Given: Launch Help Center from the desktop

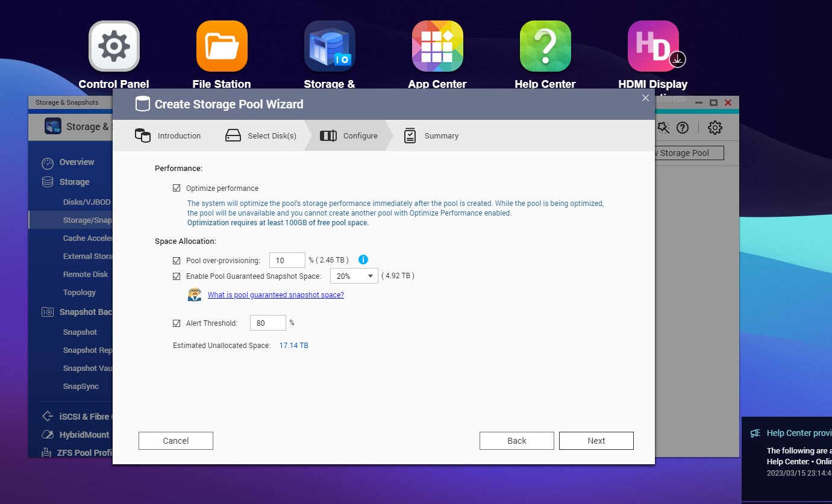Looking at the screenshot, I should coord(545,47).
